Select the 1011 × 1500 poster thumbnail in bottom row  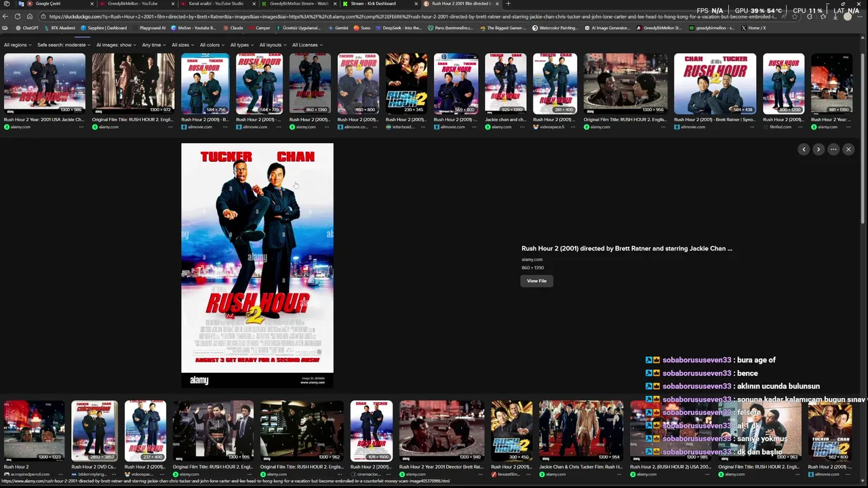click(371, 431)
